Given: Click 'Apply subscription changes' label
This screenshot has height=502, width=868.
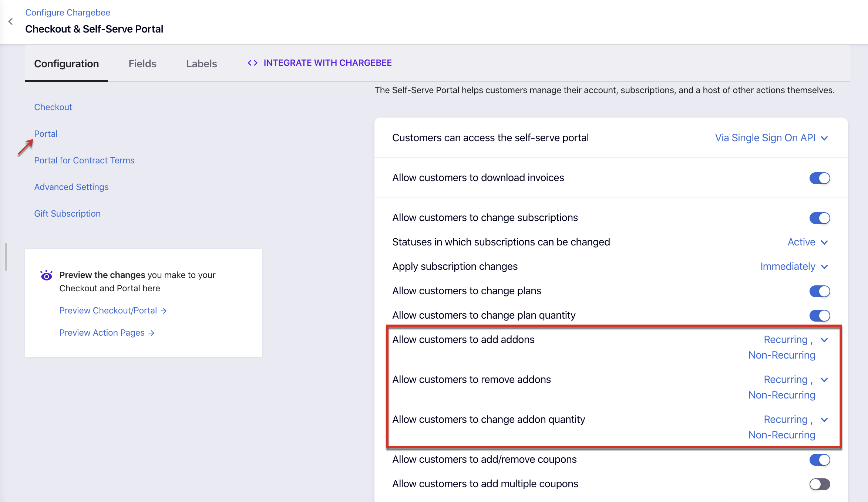Looking at the screenshot, I should (x=455, y=267).
